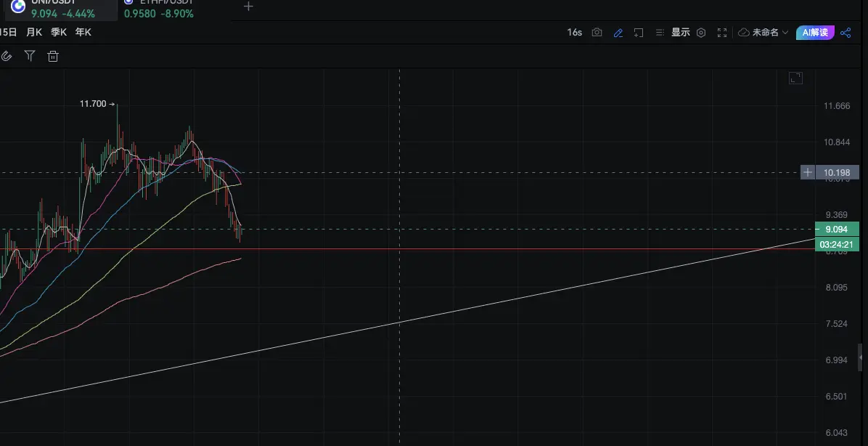
Task: Select the 年K yearly timeframe
Action: click(83, 32)
